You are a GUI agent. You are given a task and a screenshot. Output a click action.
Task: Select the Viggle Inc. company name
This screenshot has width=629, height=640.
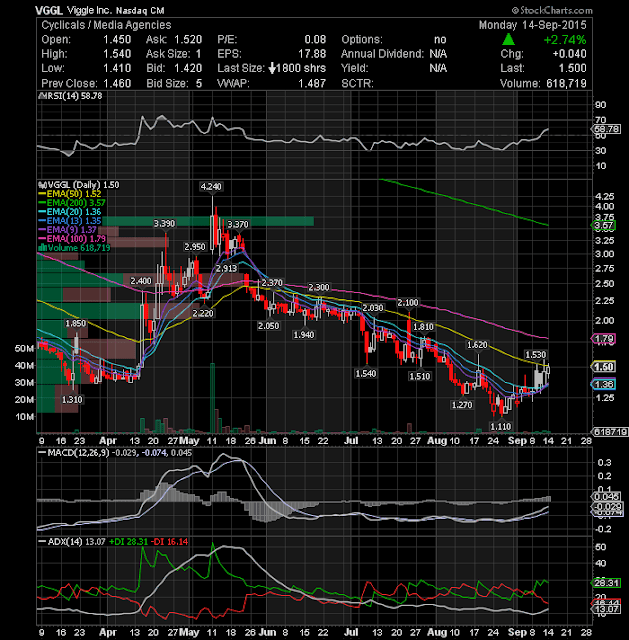(x=89, y=10)
